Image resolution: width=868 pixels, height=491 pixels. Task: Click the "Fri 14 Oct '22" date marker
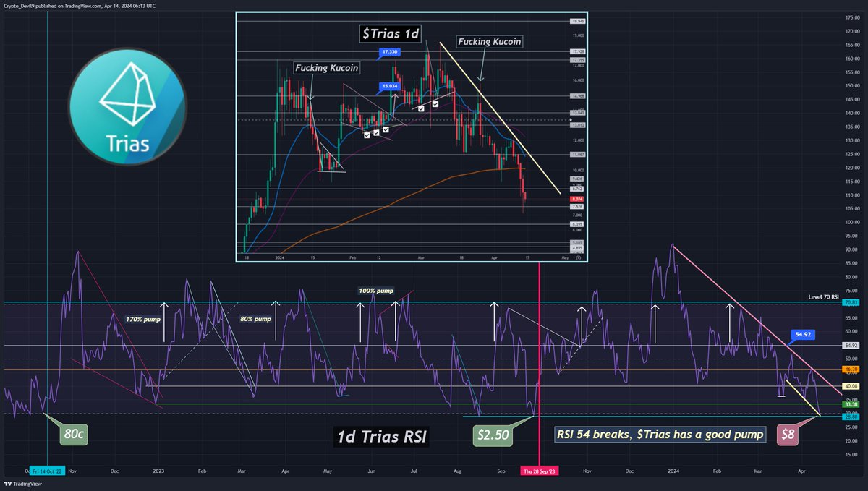48,469
